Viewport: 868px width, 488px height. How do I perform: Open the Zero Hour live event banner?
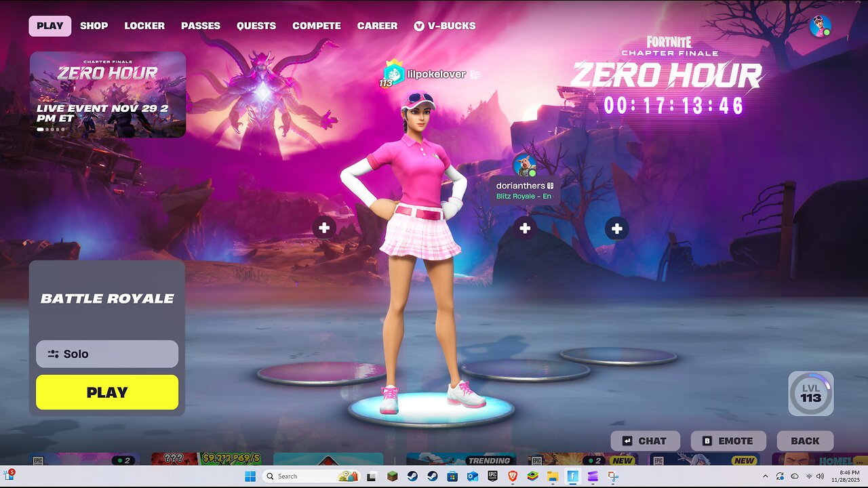point(108,95)
